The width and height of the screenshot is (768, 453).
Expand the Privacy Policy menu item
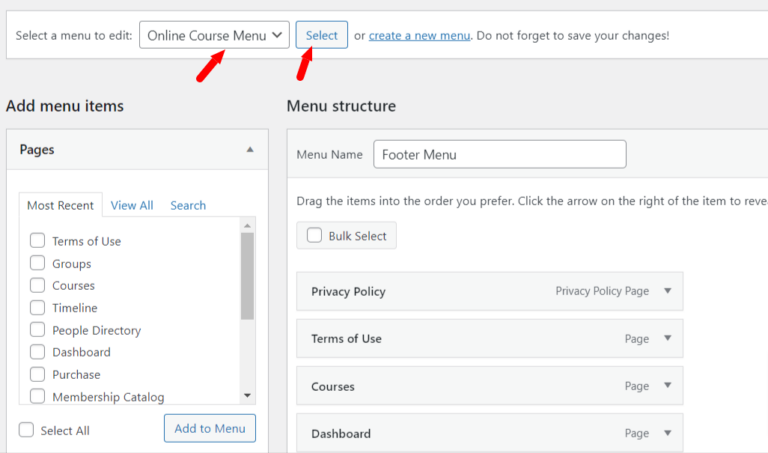click(667, 291)
